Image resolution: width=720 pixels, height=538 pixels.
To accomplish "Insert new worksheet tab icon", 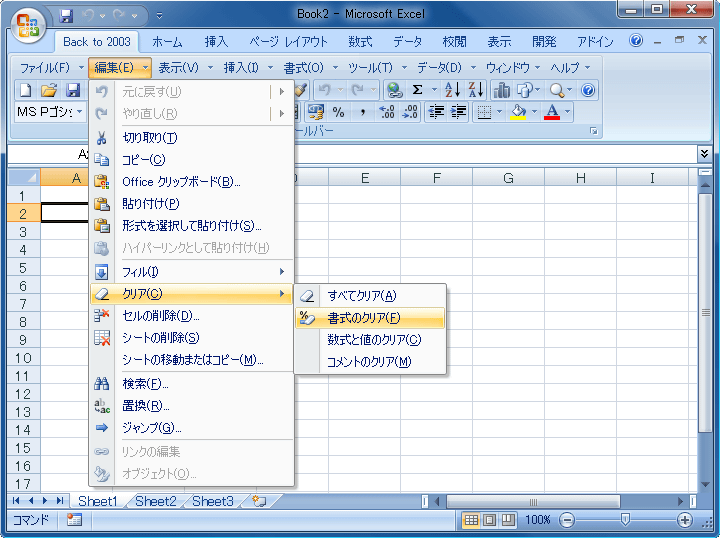I will pyautogui.click(x=260, y=501).
